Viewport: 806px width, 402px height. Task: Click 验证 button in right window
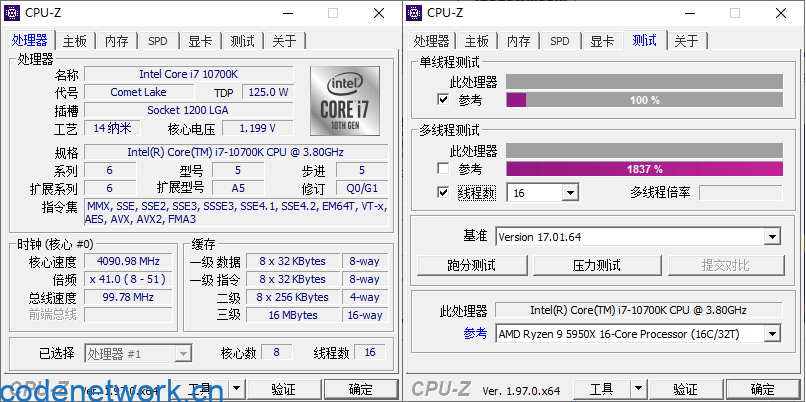[x=686, y=389]
